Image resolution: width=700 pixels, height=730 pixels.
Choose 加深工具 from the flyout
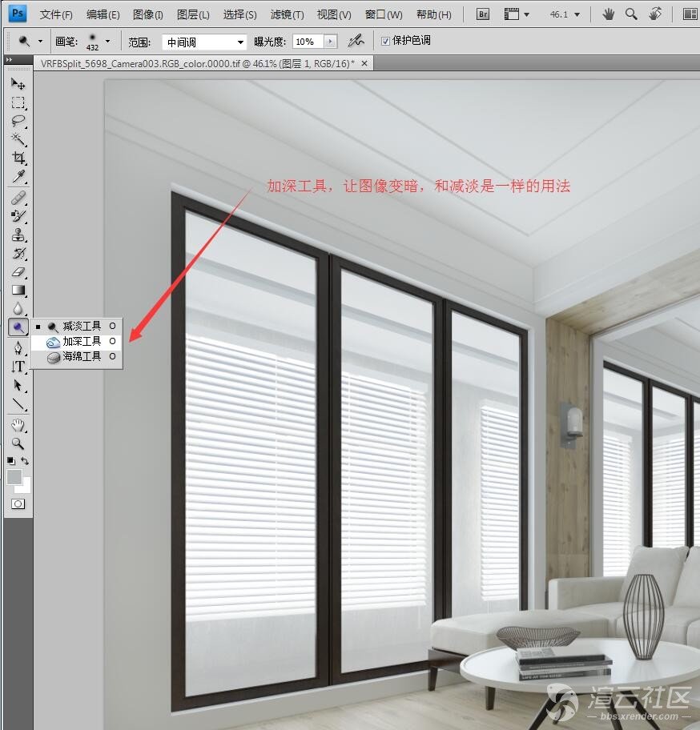(x=76, y=341)
